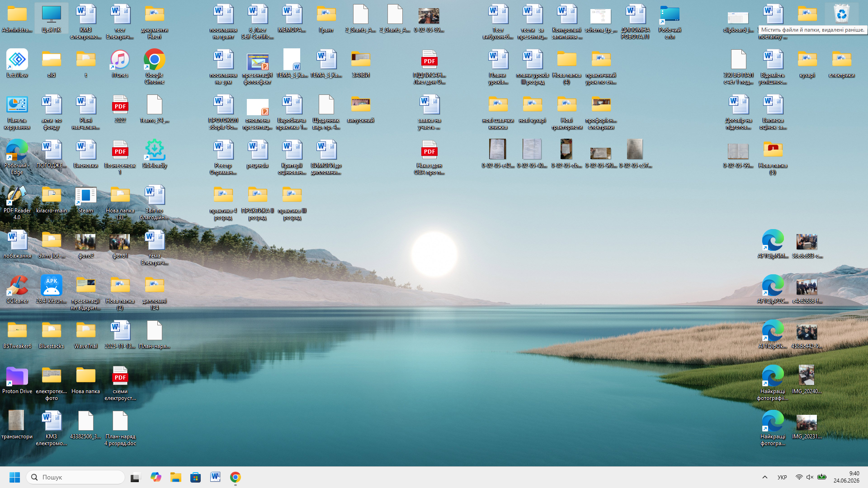The image size is (868, 488).
Task: Show hidden tray icons chevron
Action: click(765, 477)
